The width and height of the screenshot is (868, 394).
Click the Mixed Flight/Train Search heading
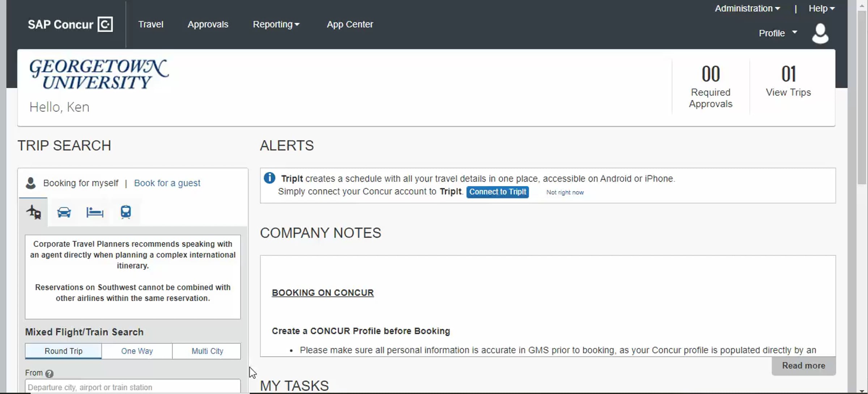[84, 332]
